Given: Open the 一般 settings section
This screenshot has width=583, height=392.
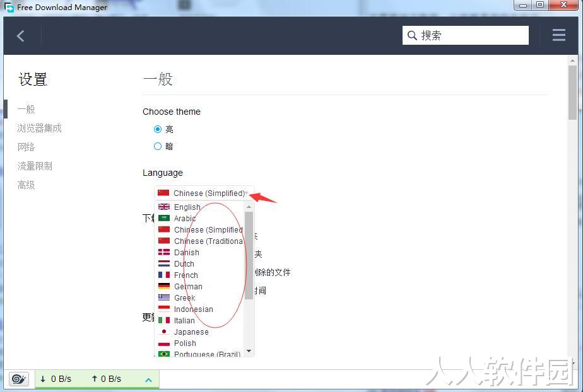Looking at the screenshot, I should pos(26,109).
